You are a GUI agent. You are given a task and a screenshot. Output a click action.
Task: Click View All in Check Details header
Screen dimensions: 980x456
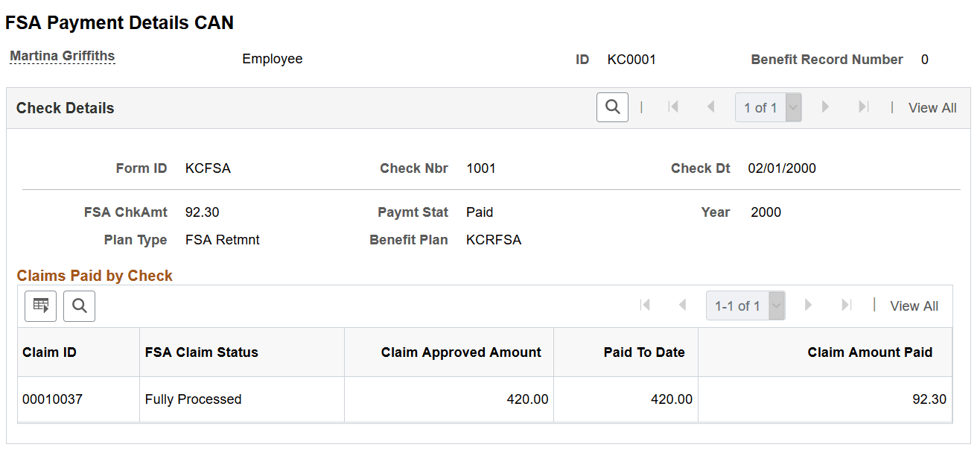pyautogui.click(x=932, y=107)
